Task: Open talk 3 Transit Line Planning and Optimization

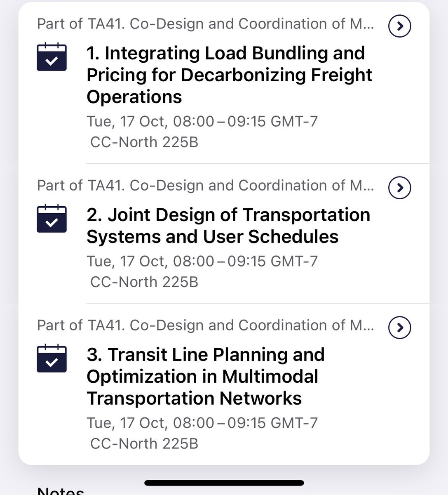Action: (206, 377)
